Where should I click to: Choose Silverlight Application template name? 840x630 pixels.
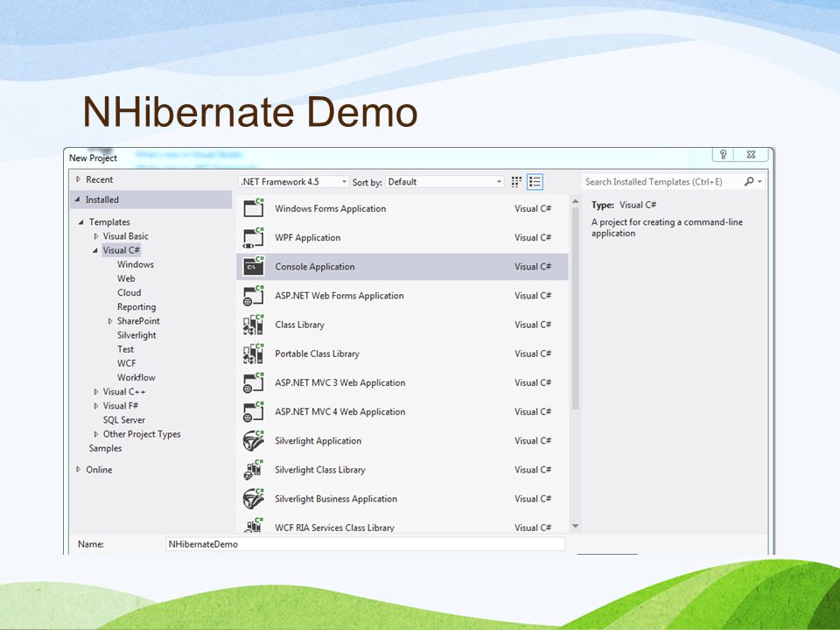pos(318,440)
